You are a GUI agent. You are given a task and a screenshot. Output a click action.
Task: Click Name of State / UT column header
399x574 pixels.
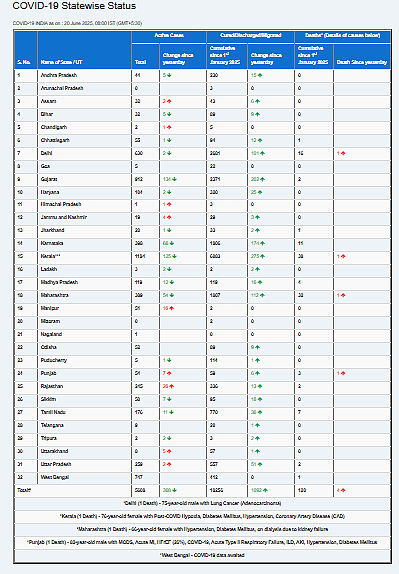[x=61, y=62]
